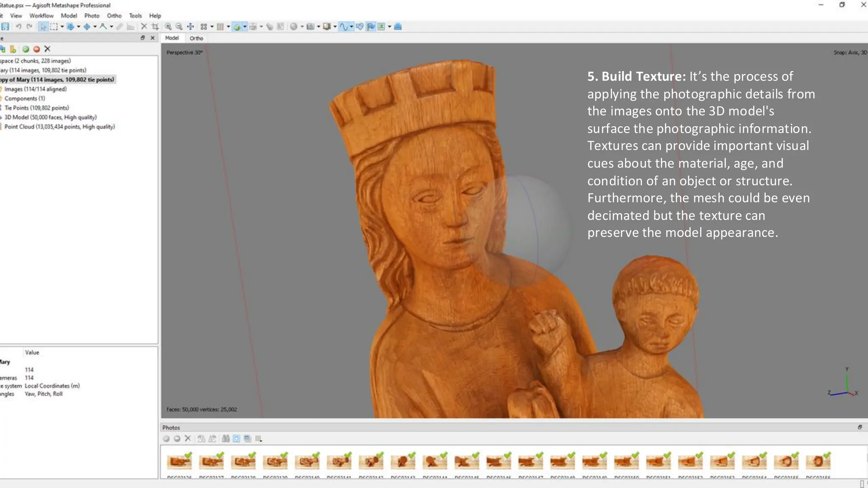Open Rectangle Selection tool dropdown arrow
This screenshot has width=868, height=488.
pos(62,27)
